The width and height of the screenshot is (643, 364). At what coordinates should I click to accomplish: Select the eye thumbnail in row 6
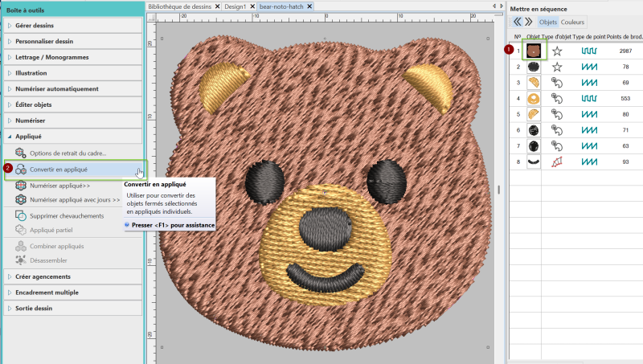click(534, 130)
